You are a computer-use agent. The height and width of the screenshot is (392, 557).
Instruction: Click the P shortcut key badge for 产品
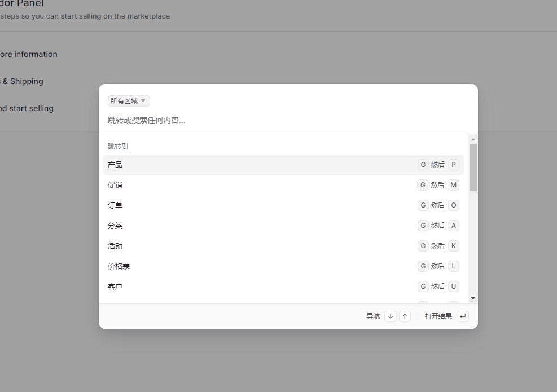coord(453,165)
